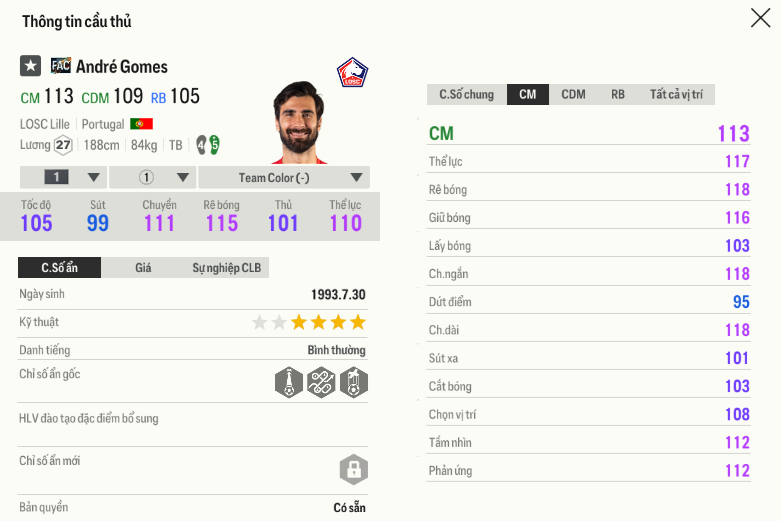This screenshot has height=521, width=781.
Task: Click the LOSC Lille club crest
Action: (352, 73)
